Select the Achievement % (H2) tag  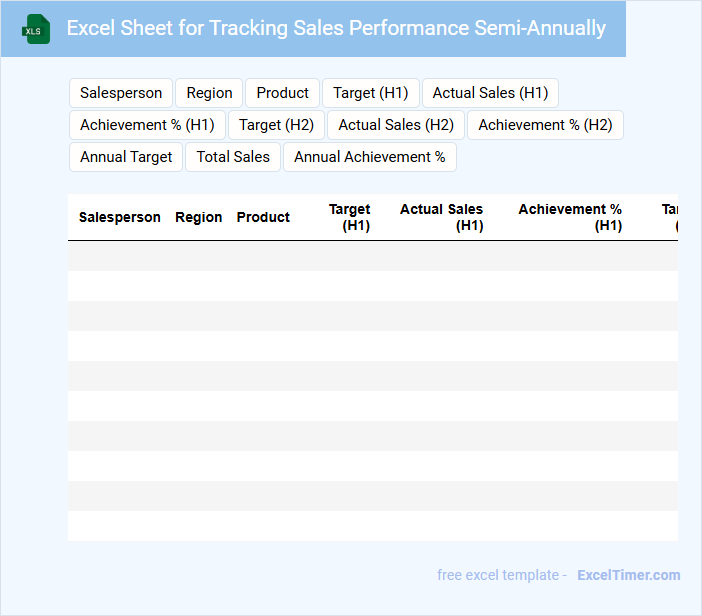[x=545, y=125]
